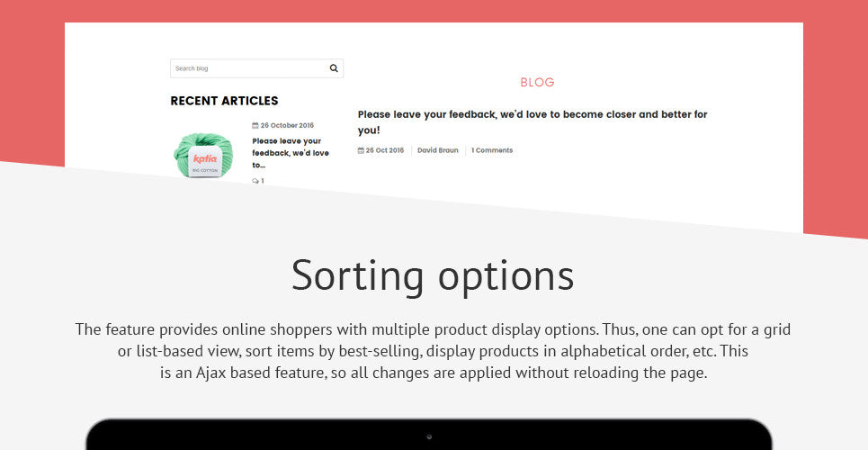Viewport: 868px width, 450px height.
Task: Click the '26 Oct 2016' post date
Action: point(385,150)
